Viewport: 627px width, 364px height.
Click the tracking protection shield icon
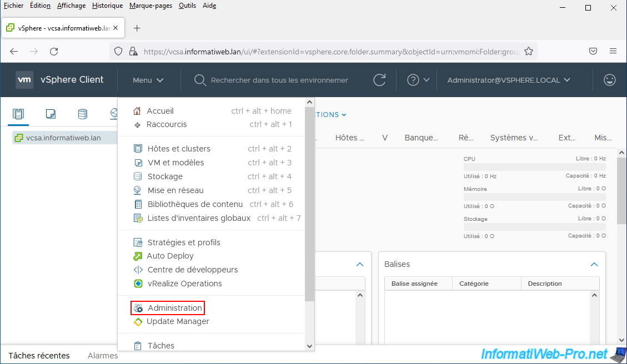(x=118, y=51)
